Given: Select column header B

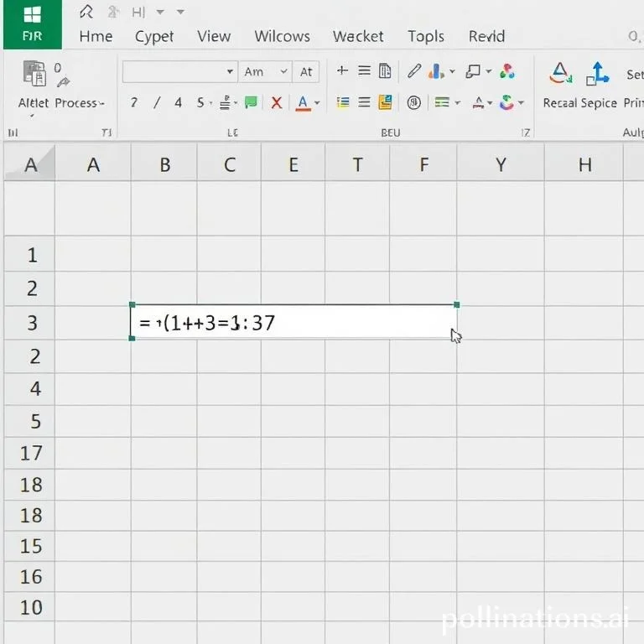Looking at the screenshot, I should click(164, 165).
